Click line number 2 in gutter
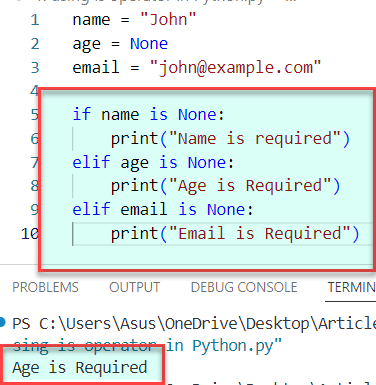 click(x=35, y=44)
